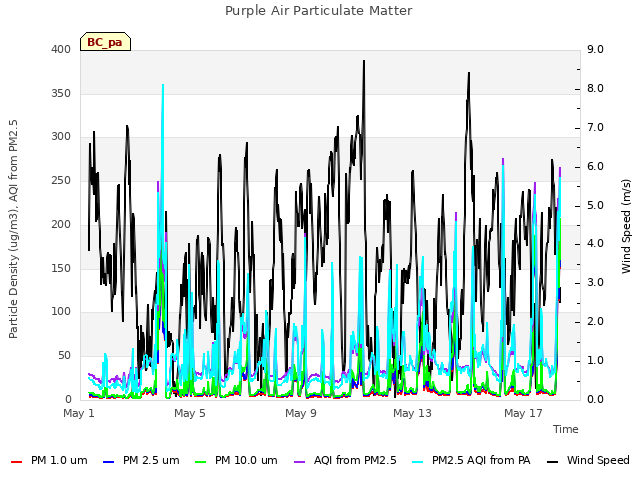The image size is (640, 480).
Task: Click the May 5 x-axis label
Action: [190, 413]
